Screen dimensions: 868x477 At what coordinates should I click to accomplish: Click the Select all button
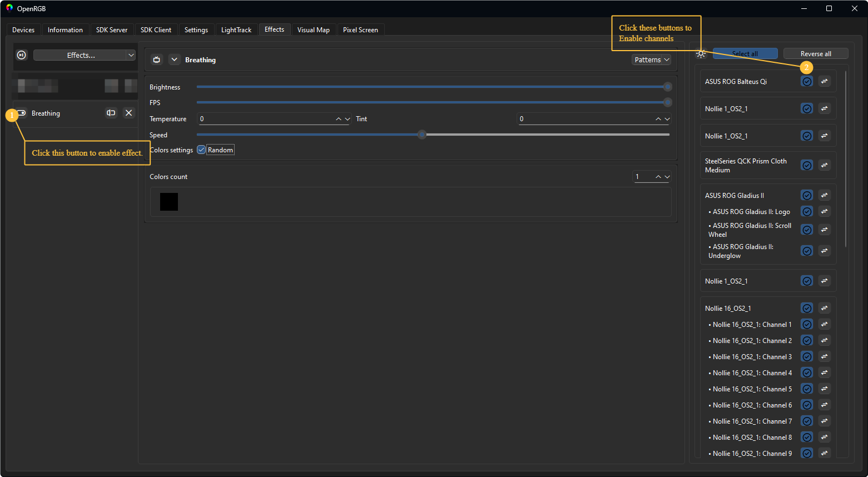tap(745, 53)
